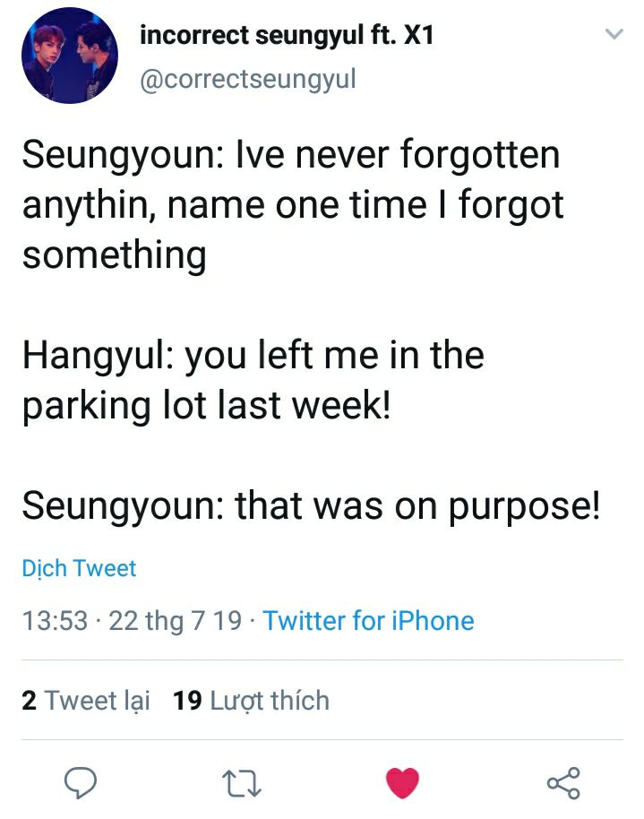Image resolution: width=644 pixels, height=819 pixels.
Task: Reply to the tweet with the speech bubble icon
Action: [81, 782]
